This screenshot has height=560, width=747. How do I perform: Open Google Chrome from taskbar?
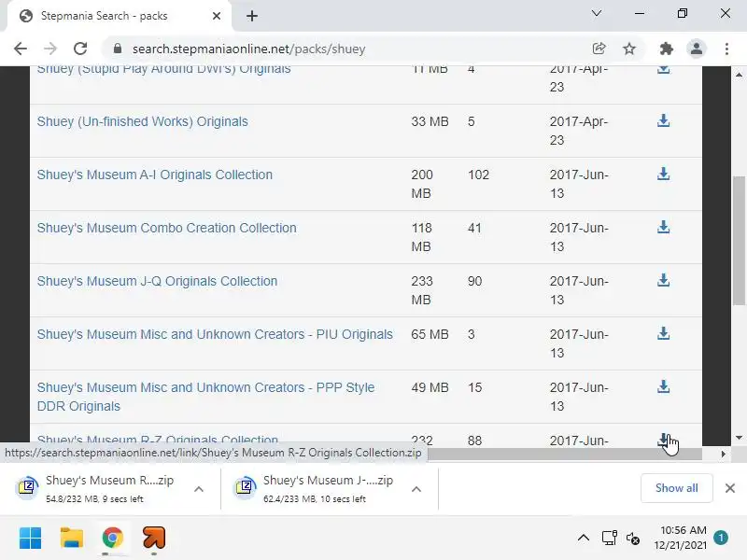point(112,539)
